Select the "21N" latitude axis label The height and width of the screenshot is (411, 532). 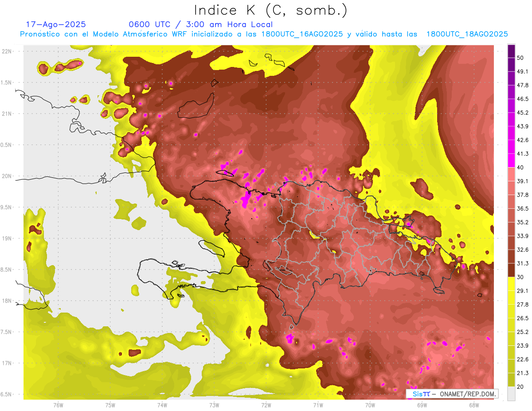pyautogui.click(x=6, y=114)
